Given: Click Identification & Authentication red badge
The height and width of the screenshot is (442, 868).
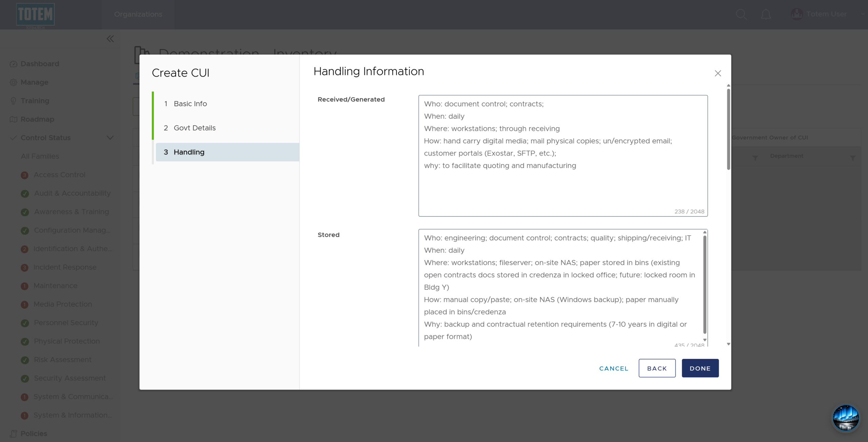Looking at the screenshot, I should click(24, 249).
